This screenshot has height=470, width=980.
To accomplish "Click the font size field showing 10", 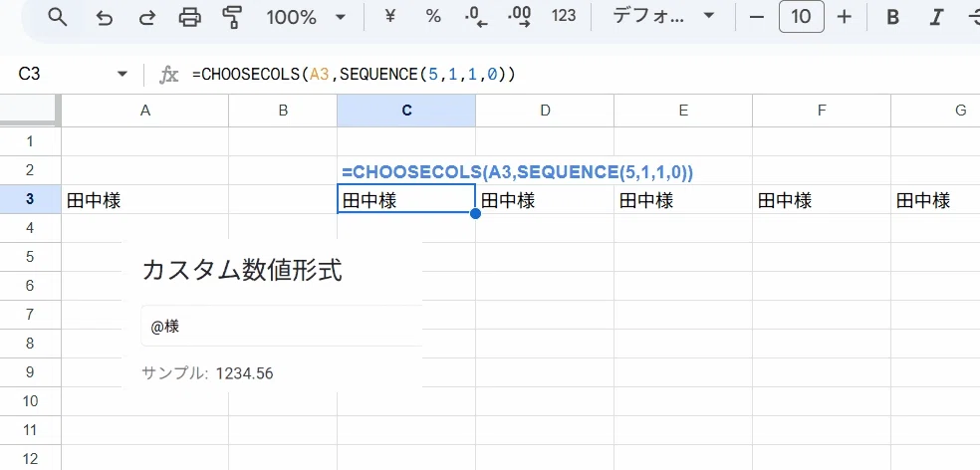I will (x=802, y=16).
